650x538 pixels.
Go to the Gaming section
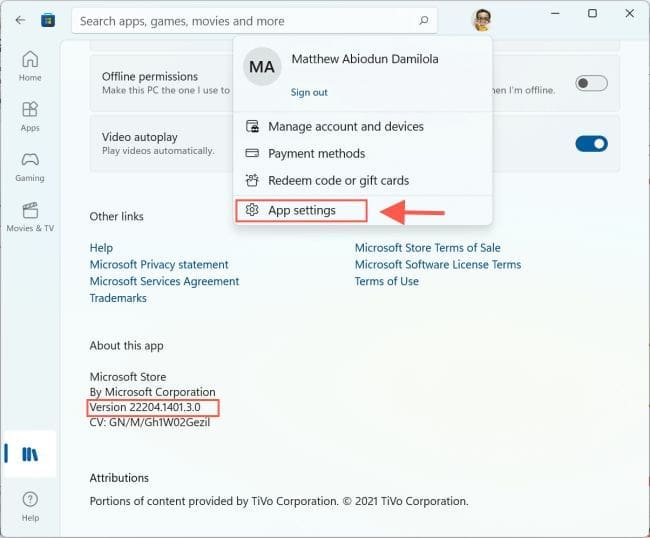tap(30, 166)
